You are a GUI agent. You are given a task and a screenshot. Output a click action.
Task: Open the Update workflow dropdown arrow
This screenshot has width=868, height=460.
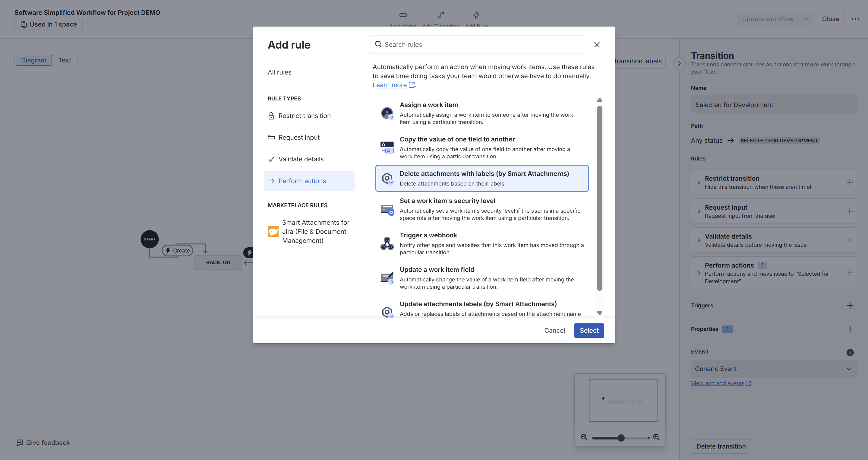pyautogui.click(x=806, y=19)
